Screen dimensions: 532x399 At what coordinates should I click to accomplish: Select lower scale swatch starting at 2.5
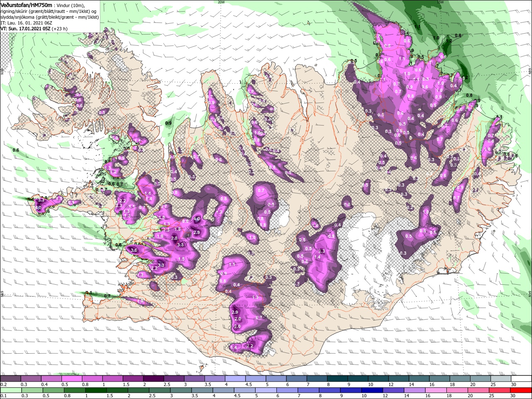[x=160, y=390]
